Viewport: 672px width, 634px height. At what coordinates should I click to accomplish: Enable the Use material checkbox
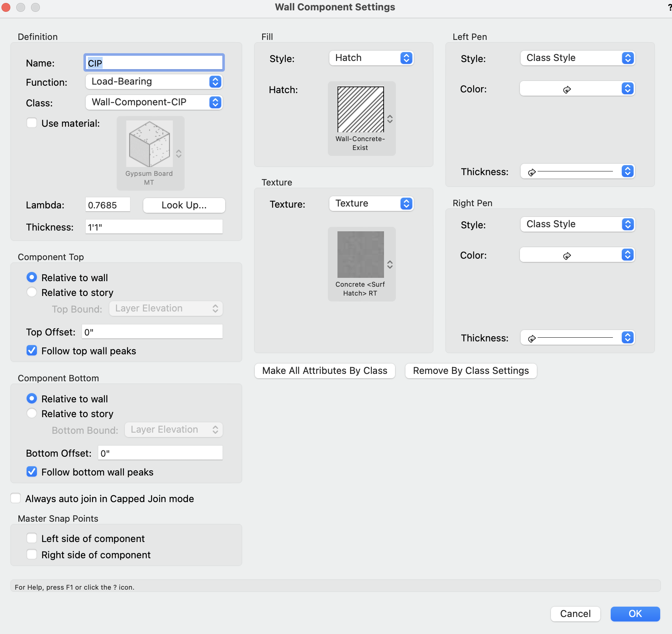(x=32, y=123)
